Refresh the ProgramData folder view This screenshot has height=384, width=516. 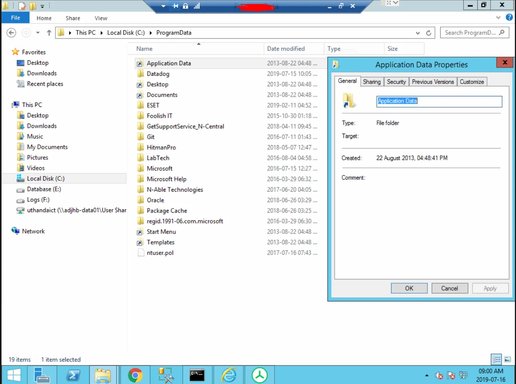[429, 33]
